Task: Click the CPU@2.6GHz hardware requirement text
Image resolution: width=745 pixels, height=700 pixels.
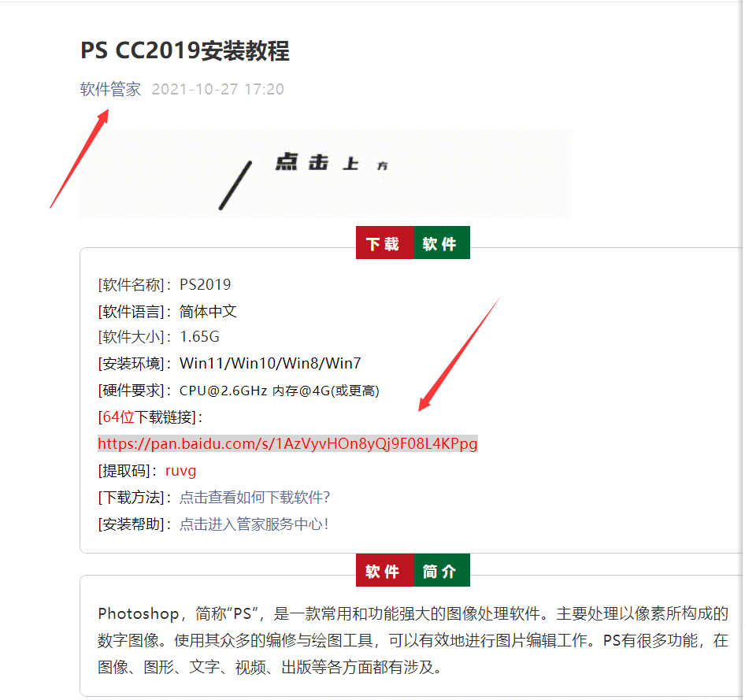Action: coord(279,391)
